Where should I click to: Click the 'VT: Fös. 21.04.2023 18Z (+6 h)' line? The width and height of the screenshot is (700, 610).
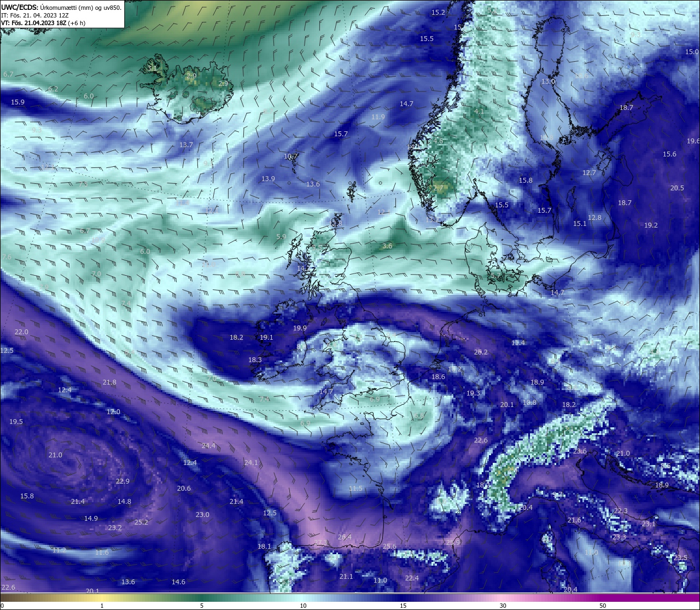coord(43,23)
